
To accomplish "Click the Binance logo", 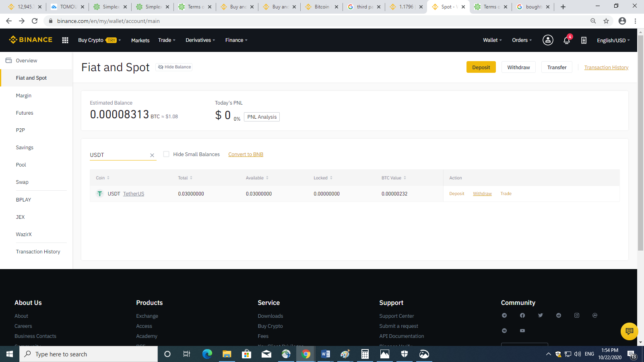I will pyautogui.click(x=31, y=39).
